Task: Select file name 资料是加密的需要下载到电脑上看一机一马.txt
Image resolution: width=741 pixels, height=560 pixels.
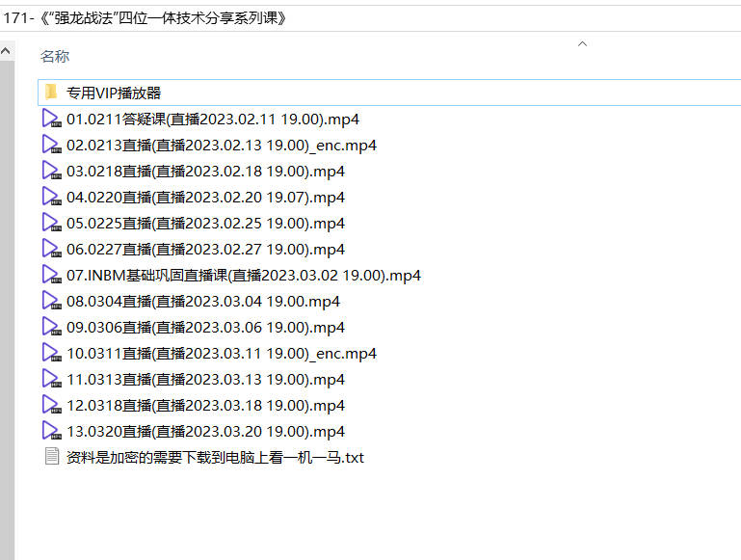Action: 215,458
